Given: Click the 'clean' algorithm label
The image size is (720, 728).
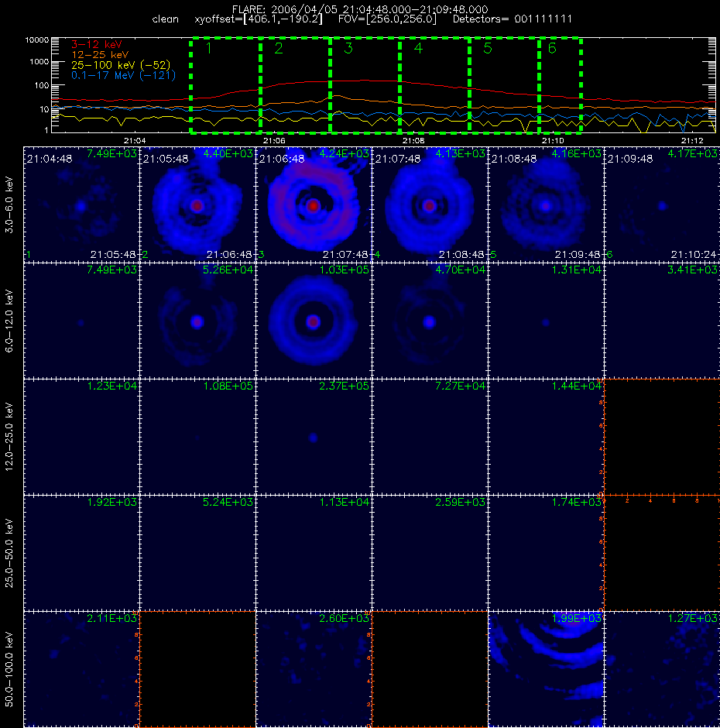Looking at the screenshot, I should click(x=165, y=19).
